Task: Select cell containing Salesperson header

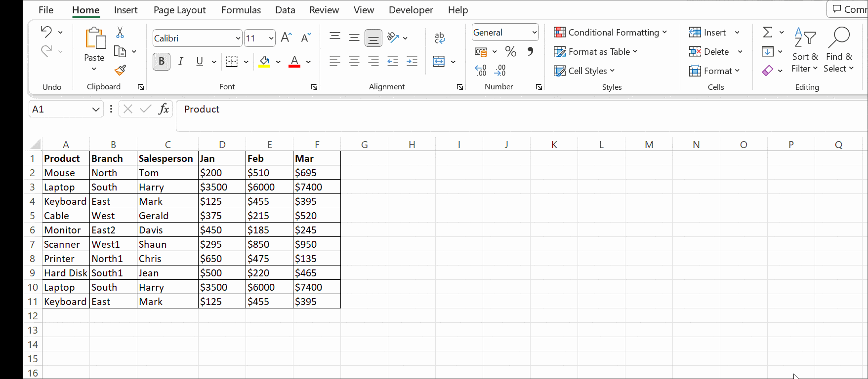Action: (167, 158)
